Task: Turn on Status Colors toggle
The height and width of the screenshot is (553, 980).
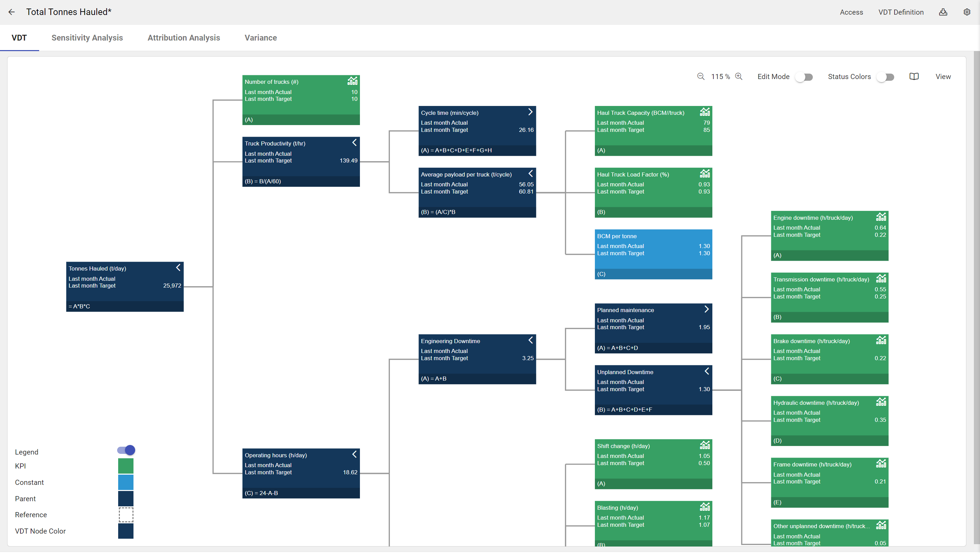Action: (885, 77)
